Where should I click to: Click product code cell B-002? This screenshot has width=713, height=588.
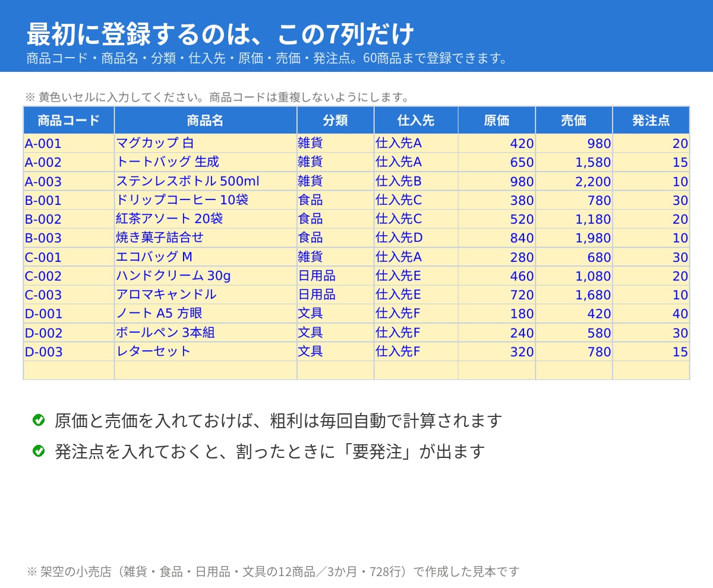(69, 219)
